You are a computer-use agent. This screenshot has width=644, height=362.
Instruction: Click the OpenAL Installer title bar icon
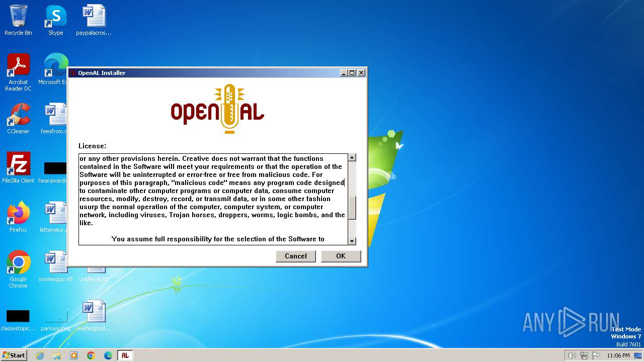(x=73, y=73)
